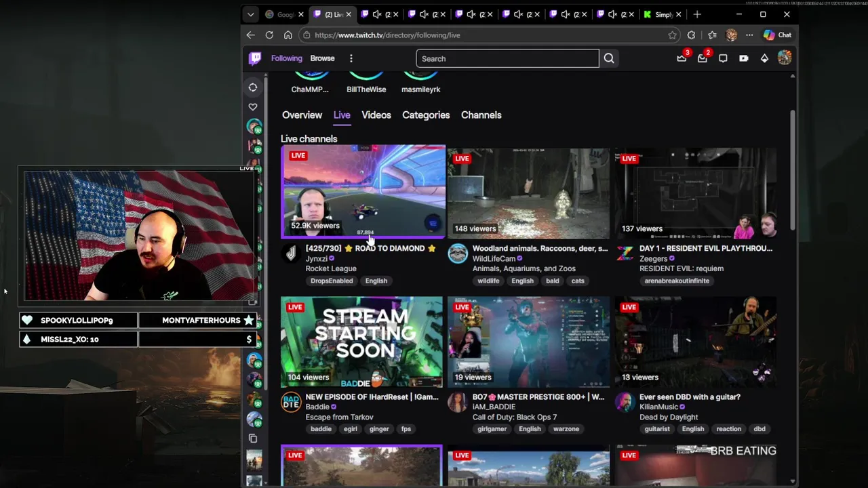
Task: Open the browser settings ellipsis menu
Action: [749, 35]
